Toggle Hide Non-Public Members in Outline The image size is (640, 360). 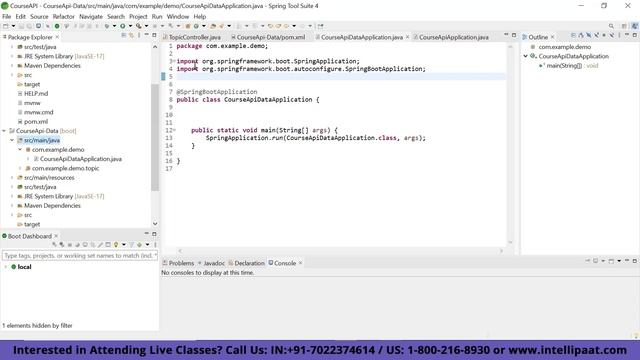604,36
